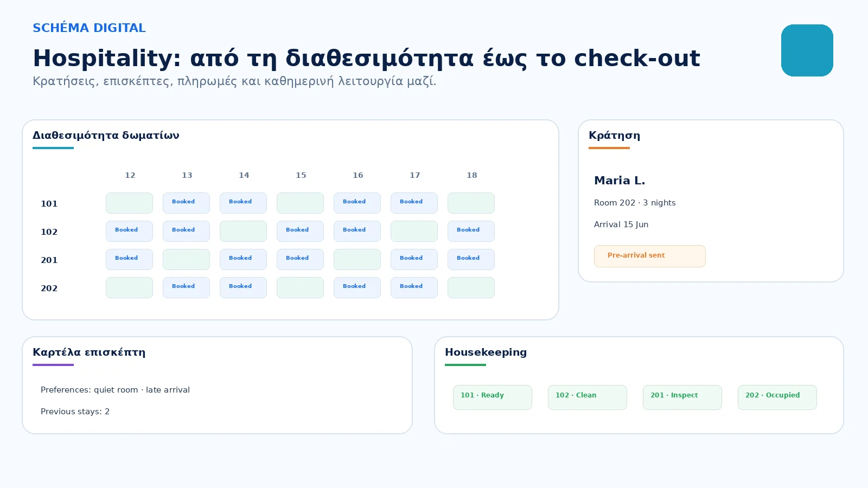This screenshot has width=868, height=488.
Task: Open the 202 · Occupied housekeeping chip
Action: pos(777,397)
